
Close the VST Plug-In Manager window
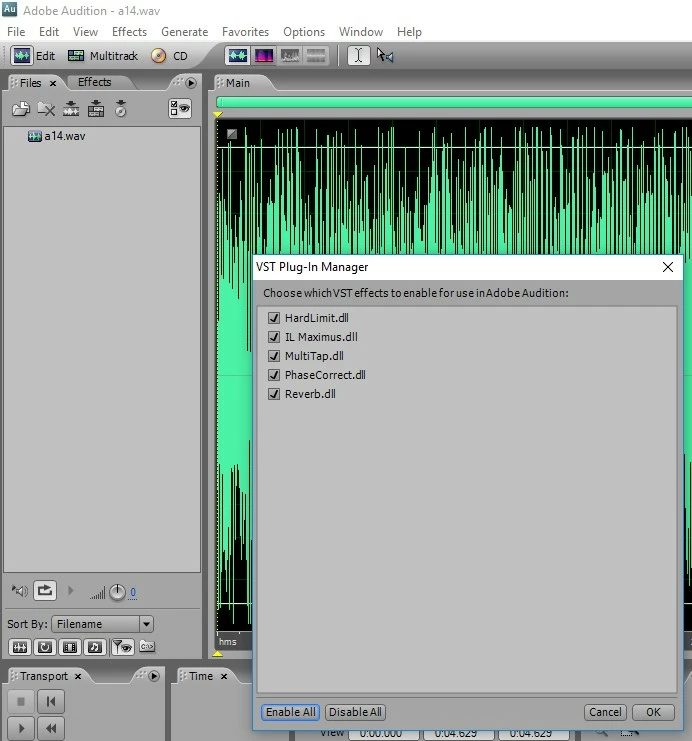[668, 267]
